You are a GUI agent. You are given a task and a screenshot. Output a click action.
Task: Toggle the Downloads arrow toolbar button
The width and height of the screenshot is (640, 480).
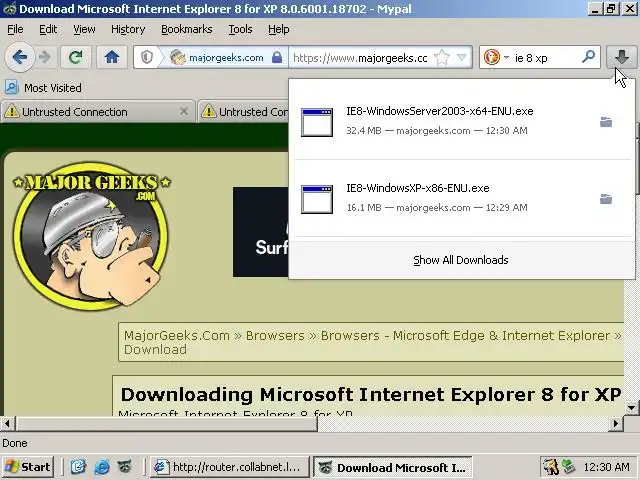point(621,57)
